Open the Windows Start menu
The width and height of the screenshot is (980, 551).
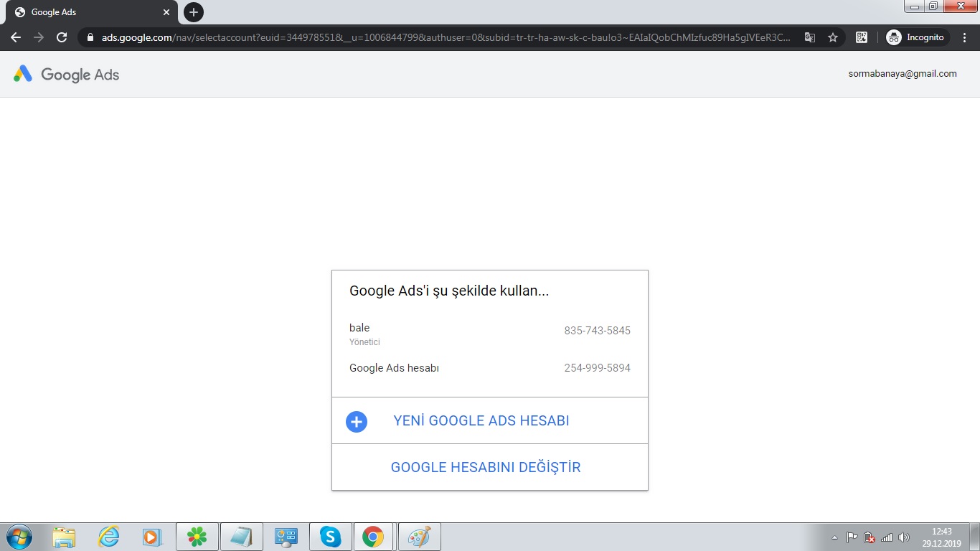[x=18, y=537]
